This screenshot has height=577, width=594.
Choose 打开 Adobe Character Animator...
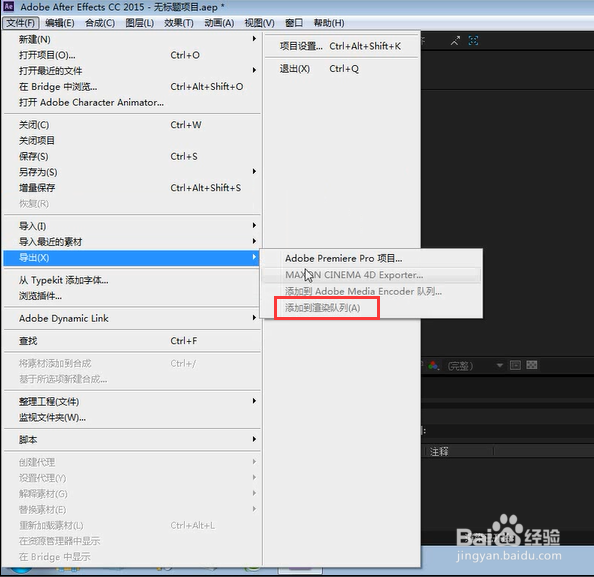pos(132,102)
